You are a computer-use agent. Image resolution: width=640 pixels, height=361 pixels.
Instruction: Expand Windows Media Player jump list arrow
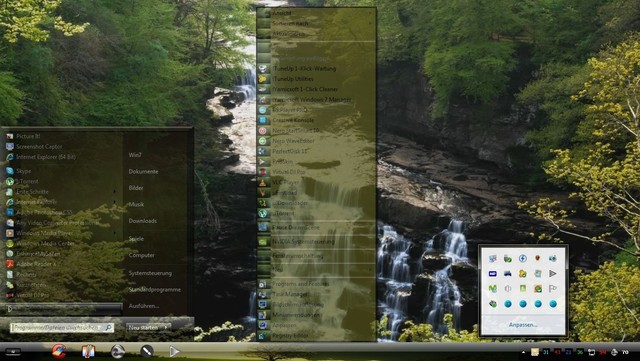[115, 233]
